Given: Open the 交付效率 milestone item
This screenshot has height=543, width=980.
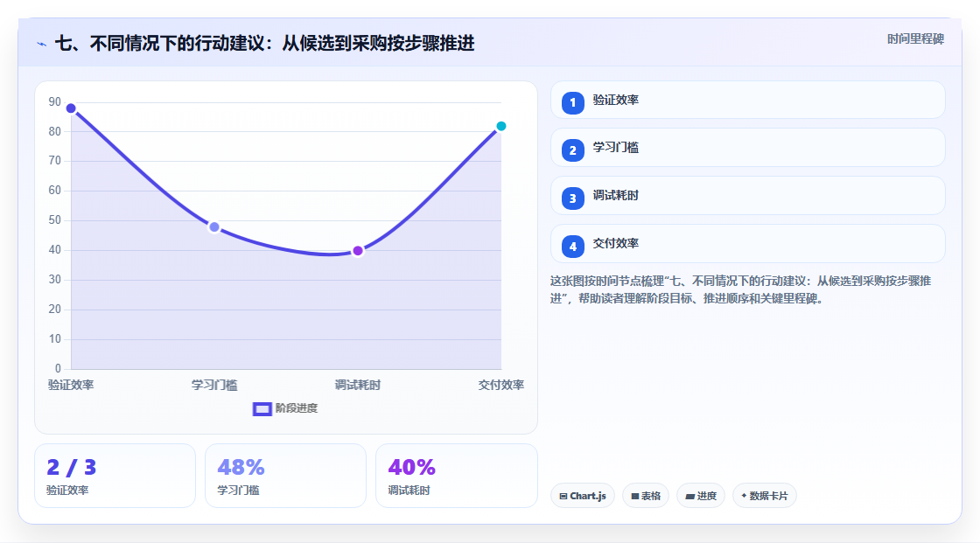Looking at the screenshot, I should (x=747, y=244).
